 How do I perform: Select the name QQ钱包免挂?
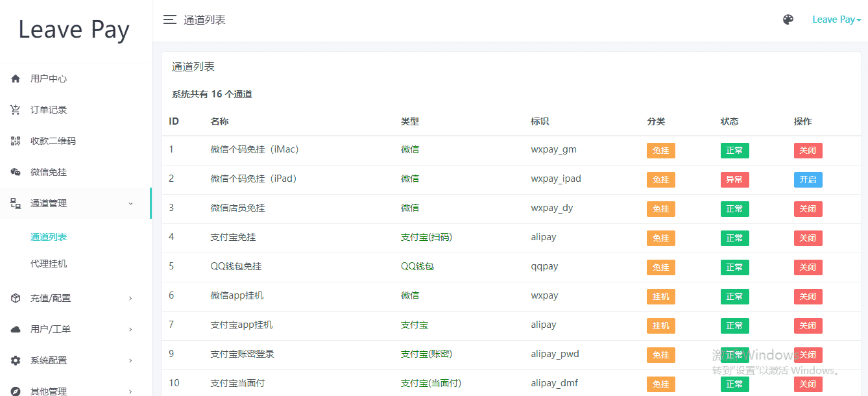click(x=236, y=266)
